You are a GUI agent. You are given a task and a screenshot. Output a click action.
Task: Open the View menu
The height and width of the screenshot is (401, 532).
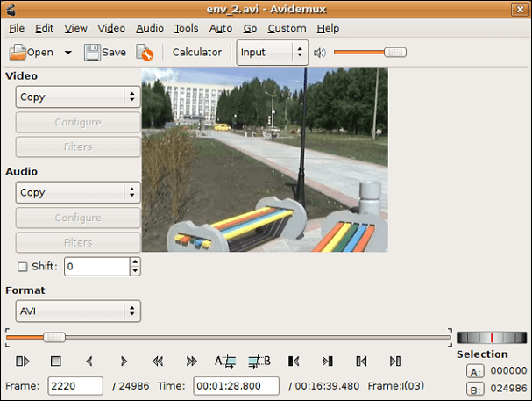click(75, 28)
